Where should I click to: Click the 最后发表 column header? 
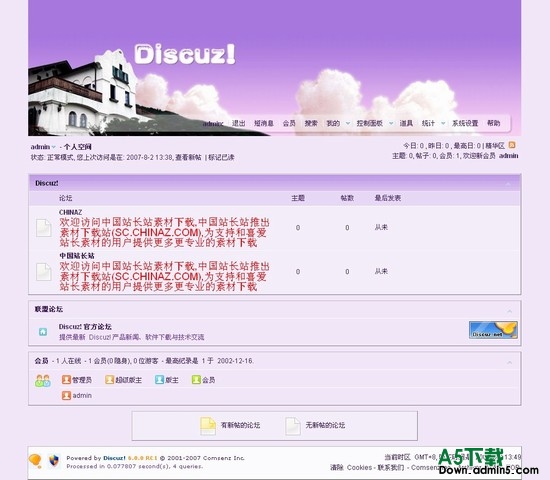(388, 198)
